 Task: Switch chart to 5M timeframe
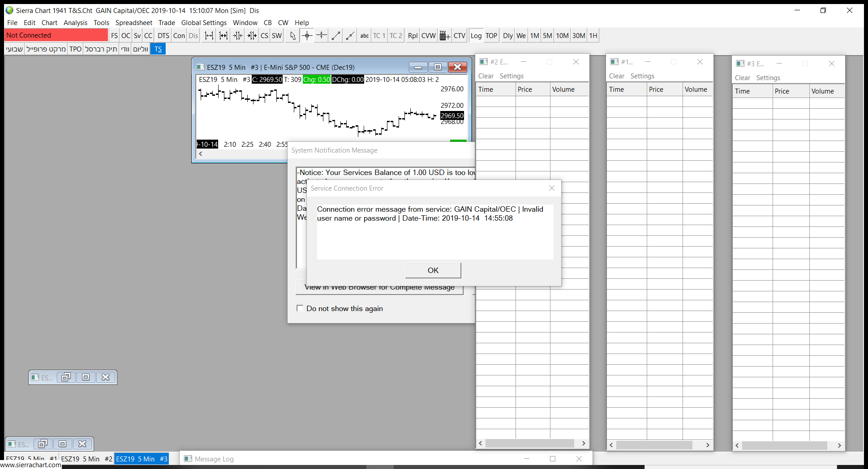(547, 36)
